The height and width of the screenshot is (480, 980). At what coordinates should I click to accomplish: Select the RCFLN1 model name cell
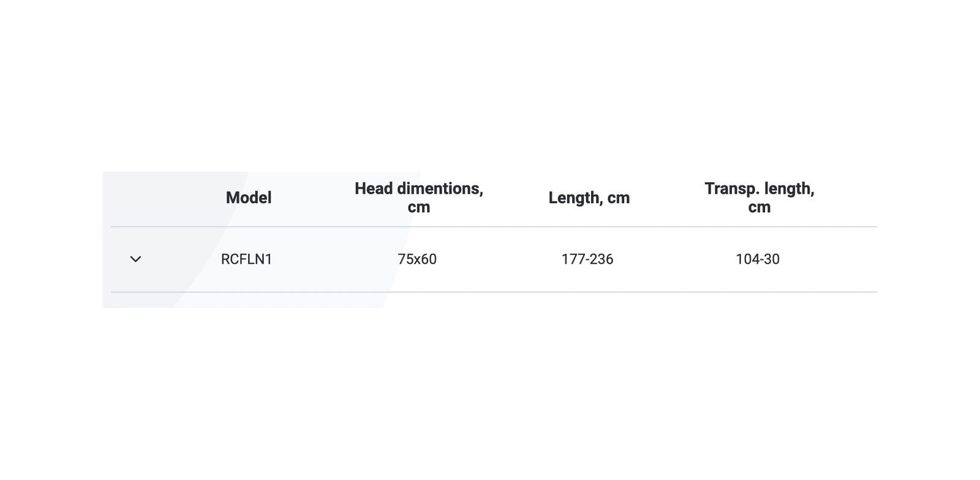(x=246, y=259)
